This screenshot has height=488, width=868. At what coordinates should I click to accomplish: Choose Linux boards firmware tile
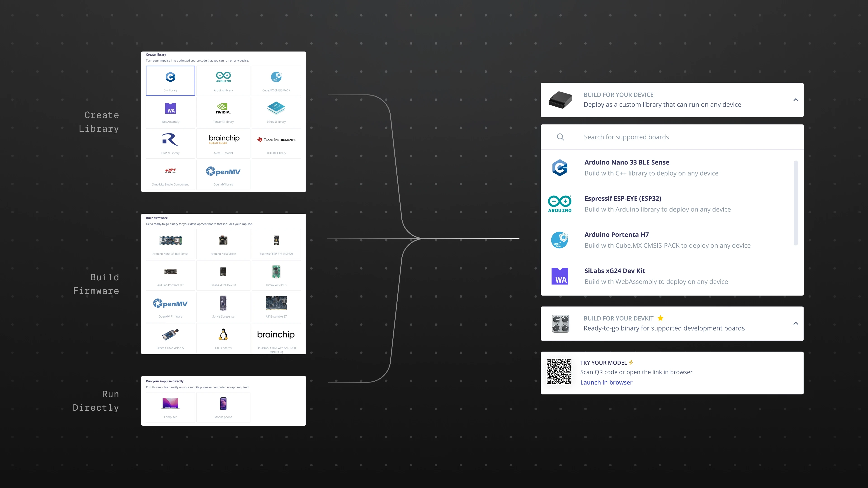pos(223,338)
